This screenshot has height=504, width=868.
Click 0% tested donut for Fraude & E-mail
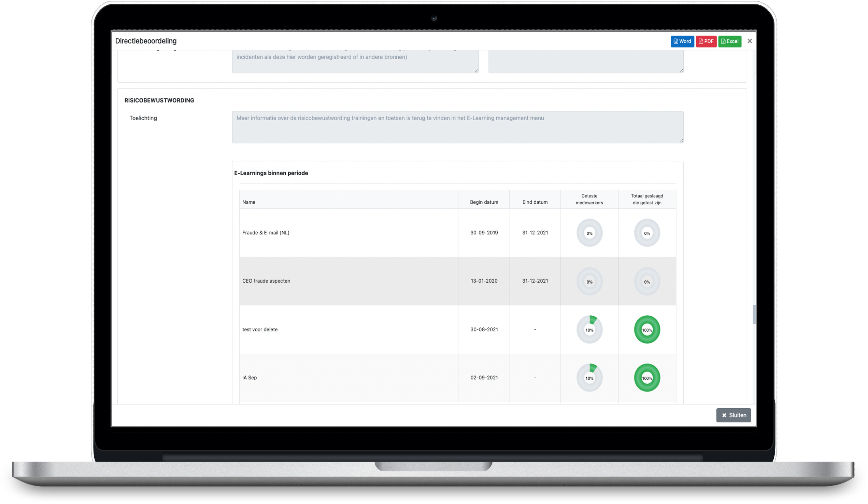(x=589, y=233)
